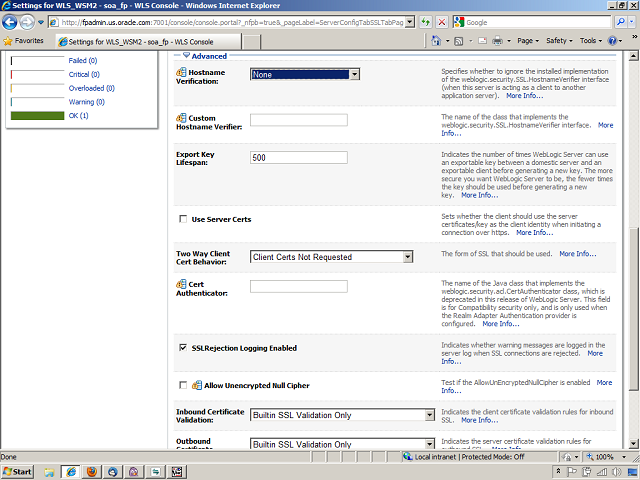This screenshot has height=480, width=640.
Task: Click the Home toolbar icon
Action: pyautogui.click(x=436, y=40)
